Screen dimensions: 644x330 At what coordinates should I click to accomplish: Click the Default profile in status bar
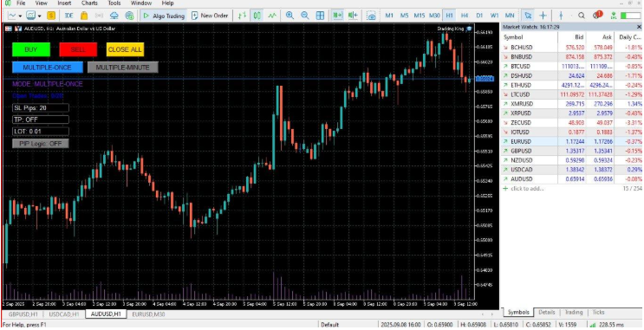(x=330, y=325)
